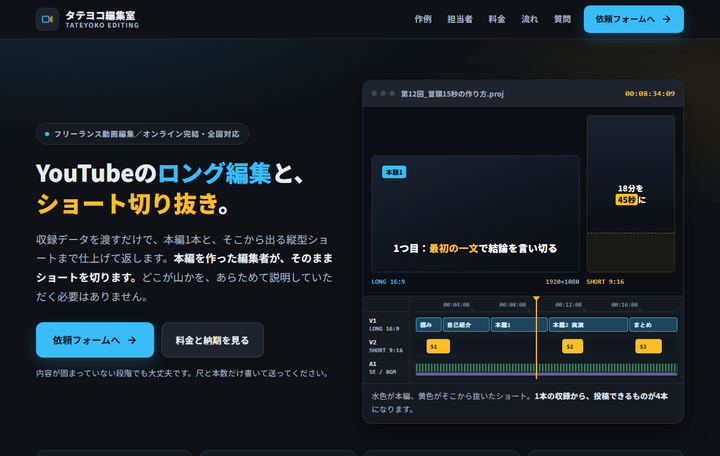Select the 掴み clip on track V1
This screenshot has height=456, width=720.
click(x=428, y=325)
